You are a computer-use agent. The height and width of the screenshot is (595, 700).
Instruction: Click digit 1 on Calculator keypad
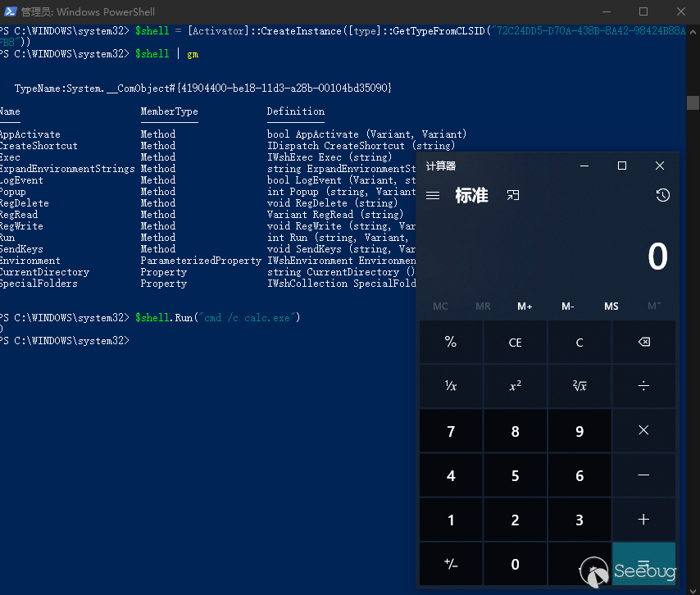pos(451,520)
